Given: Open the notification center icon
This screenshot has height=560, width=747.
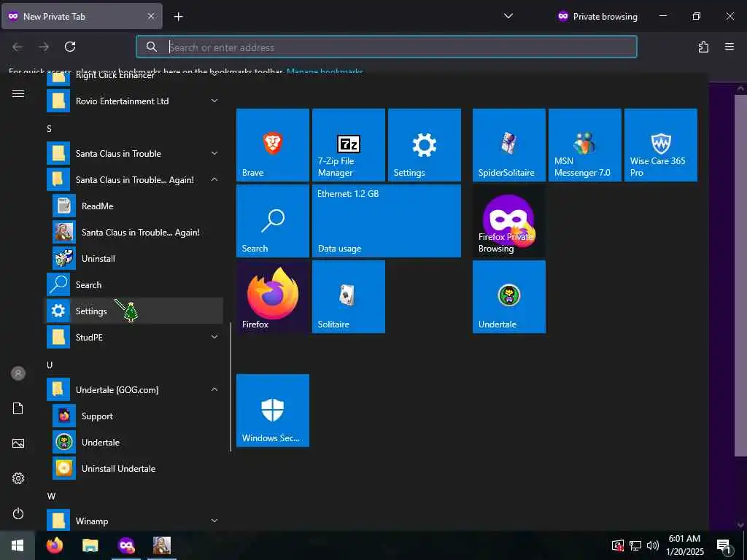Looking at the screenshot, I should (x=724, y=545).
